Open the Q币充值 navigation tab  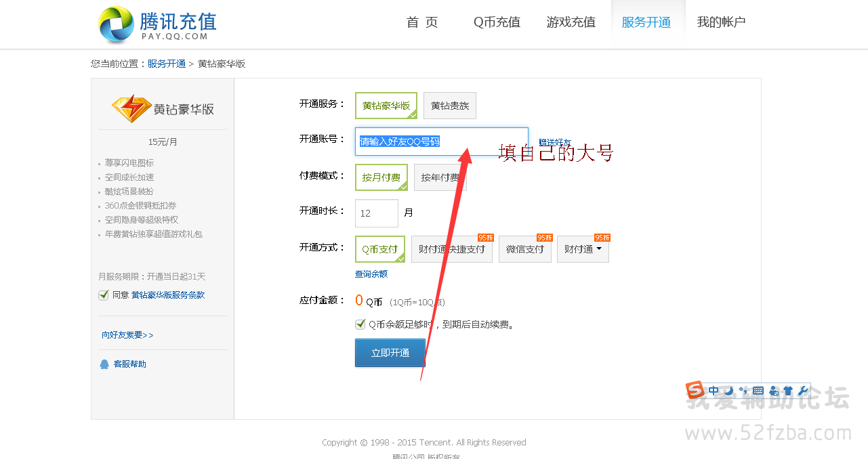tap(497, 22)
